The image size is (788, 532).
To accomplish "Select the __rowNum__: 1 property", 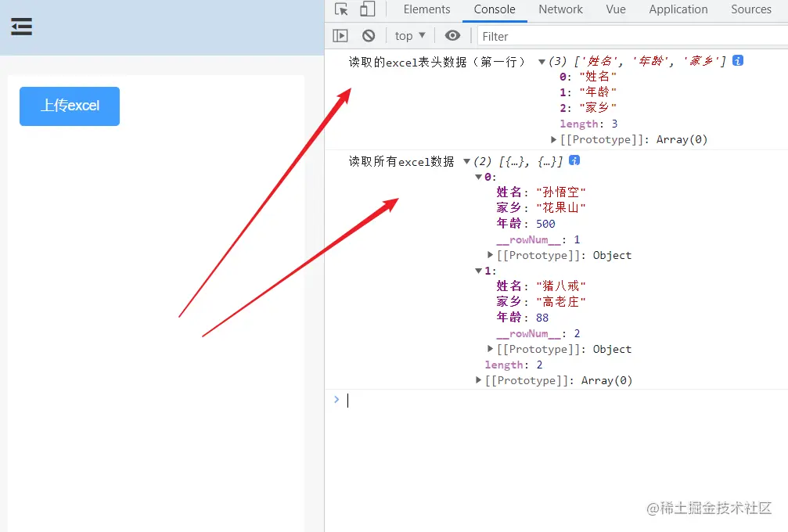I will point(538,239).
